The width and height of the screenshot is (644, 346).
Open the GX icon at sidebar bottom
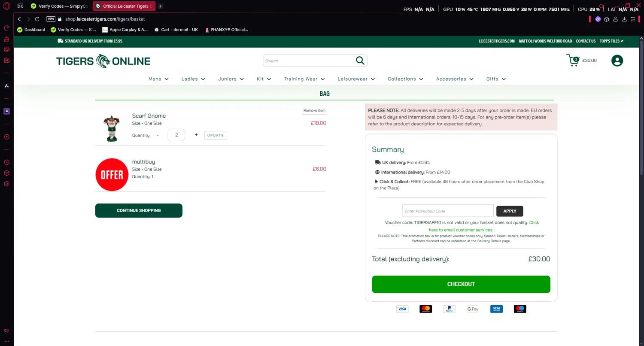tap(6, 331)
